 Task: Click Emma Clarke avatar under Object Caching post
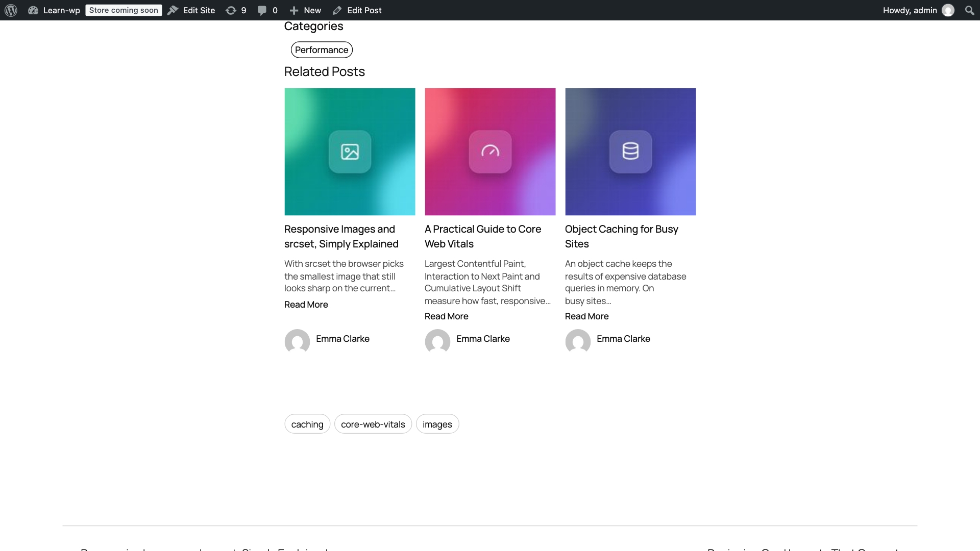[578, 341]
